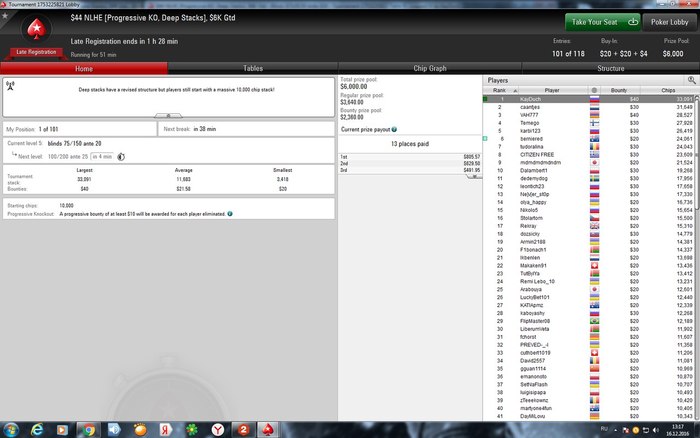Open the orange round app taskbar icon

(140, 430)
